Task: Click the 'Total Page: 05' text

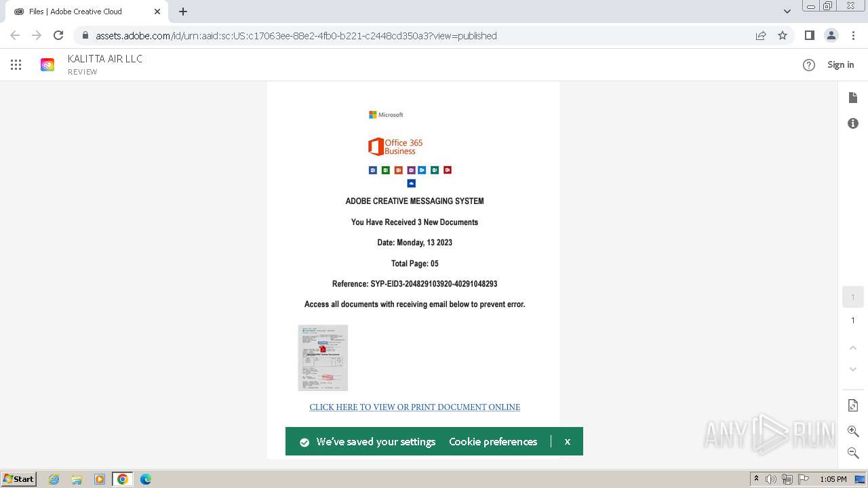Action: click(415, 264)
